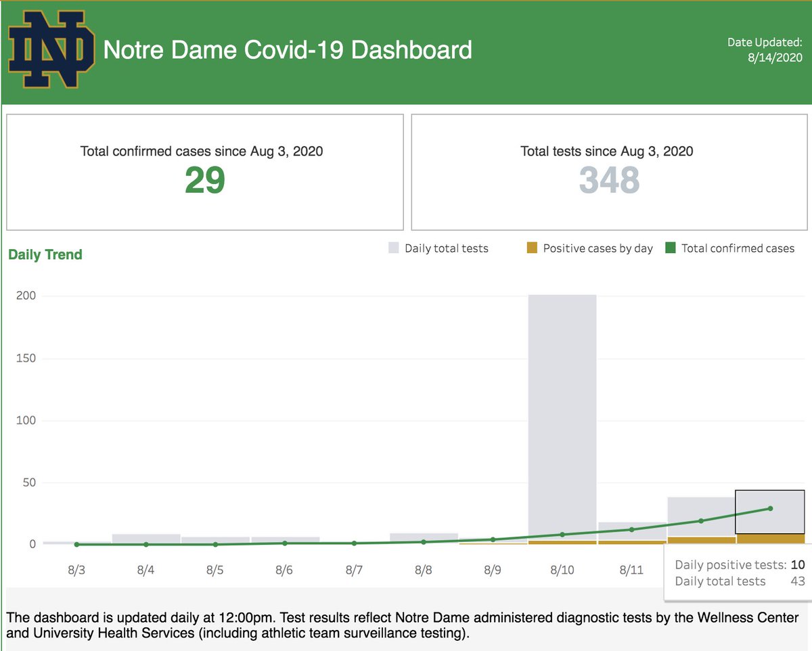This screenshot has height=651, width=812.
Task: Select the total confirmed cases value 29
Action: (204, 180)
